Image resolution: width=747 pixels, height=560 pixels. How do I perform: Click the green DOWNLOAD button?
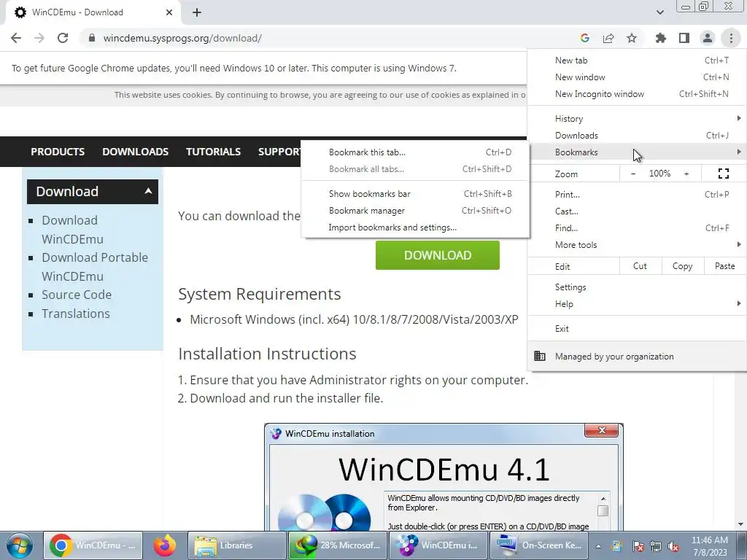(438, 255)
